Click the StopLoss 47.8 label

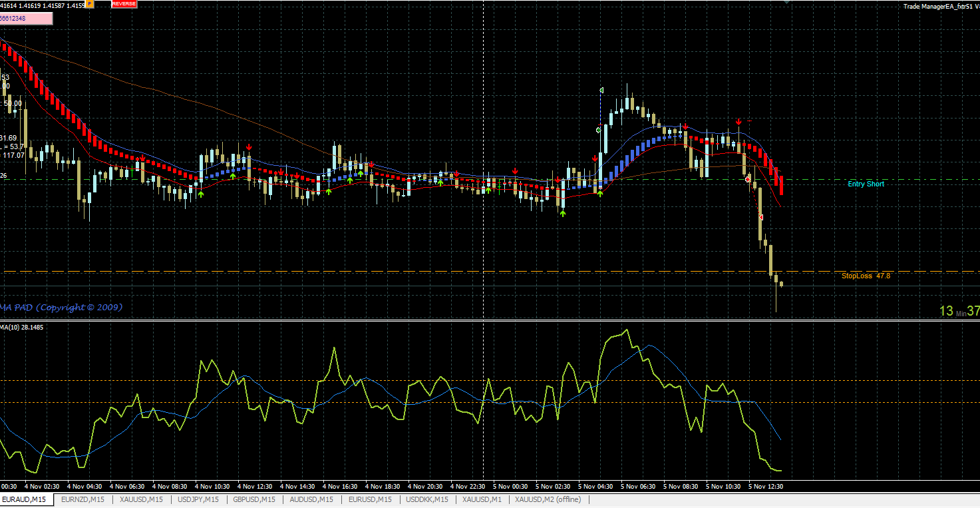(x=866, y=276)
